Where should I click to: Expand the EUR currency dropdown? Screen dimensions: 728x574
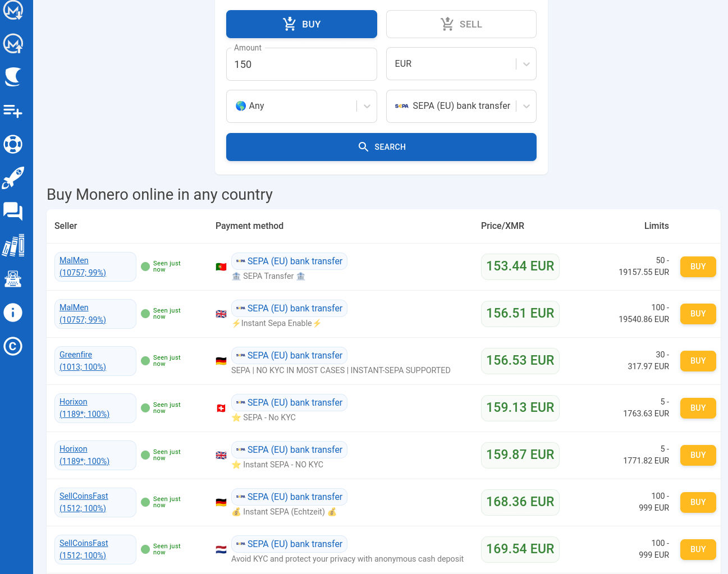(461, 64)
